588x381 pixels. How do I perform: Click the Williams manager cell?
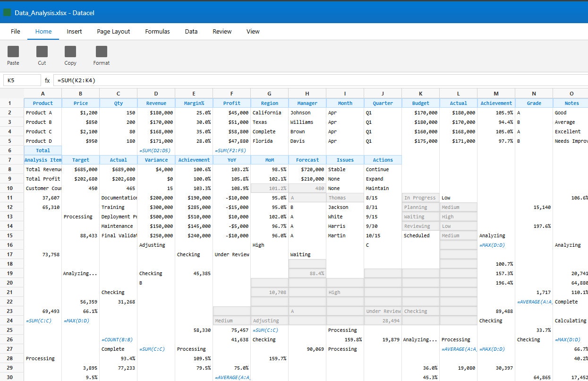(307, 122)
